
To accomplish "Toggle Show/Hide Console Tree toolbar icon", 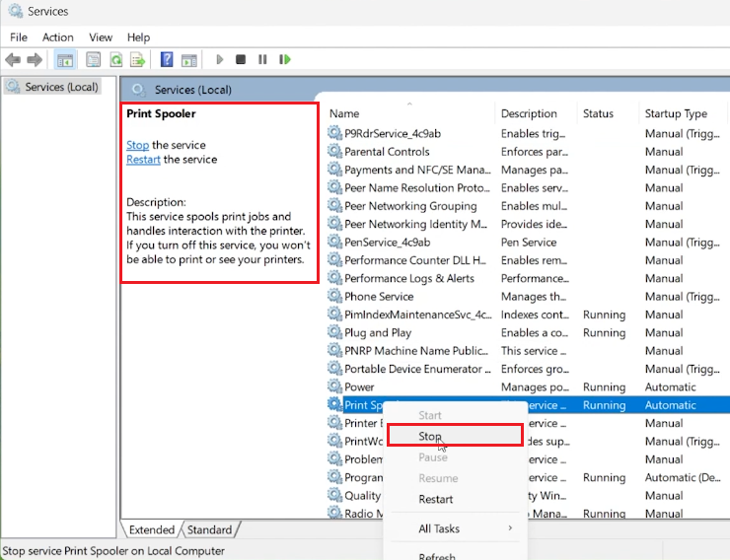I will tap(65, 60).
